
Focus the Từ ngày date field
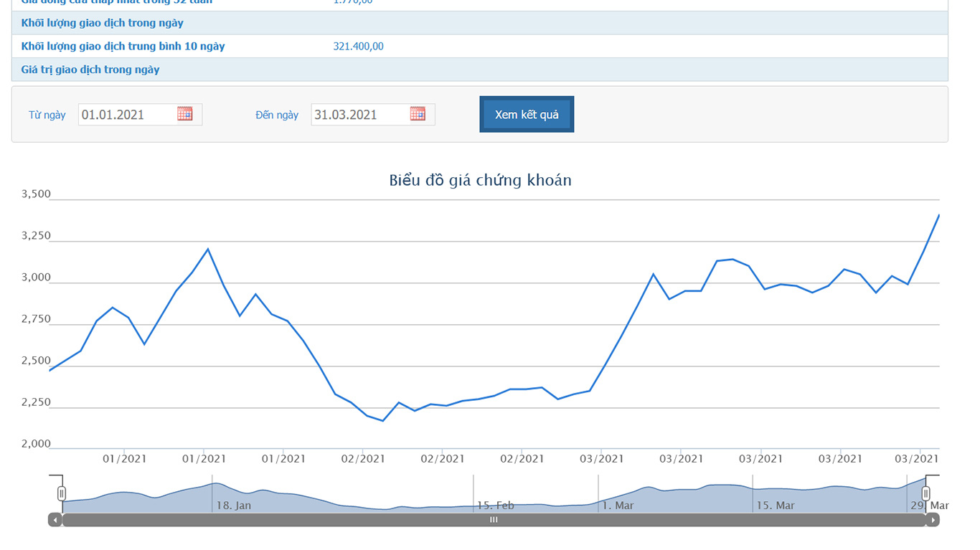126,115
